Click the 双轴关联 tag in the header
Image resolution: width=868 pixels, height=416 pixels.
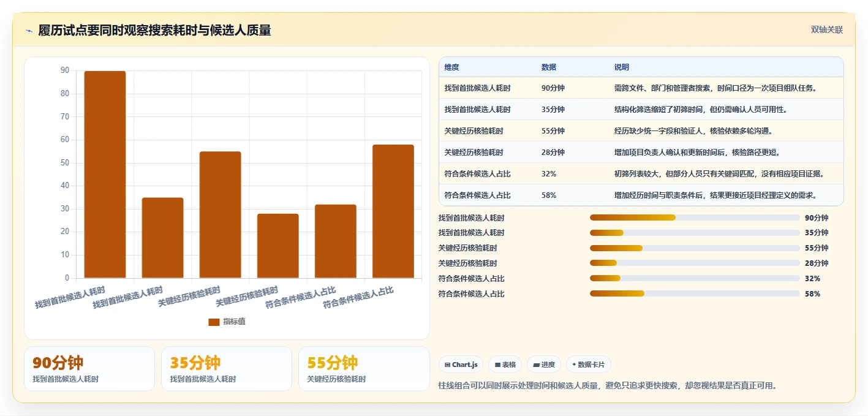click(827, 29)
